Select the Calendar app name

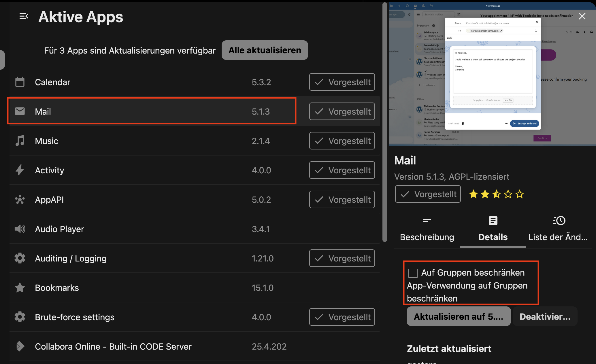point(52,82)
